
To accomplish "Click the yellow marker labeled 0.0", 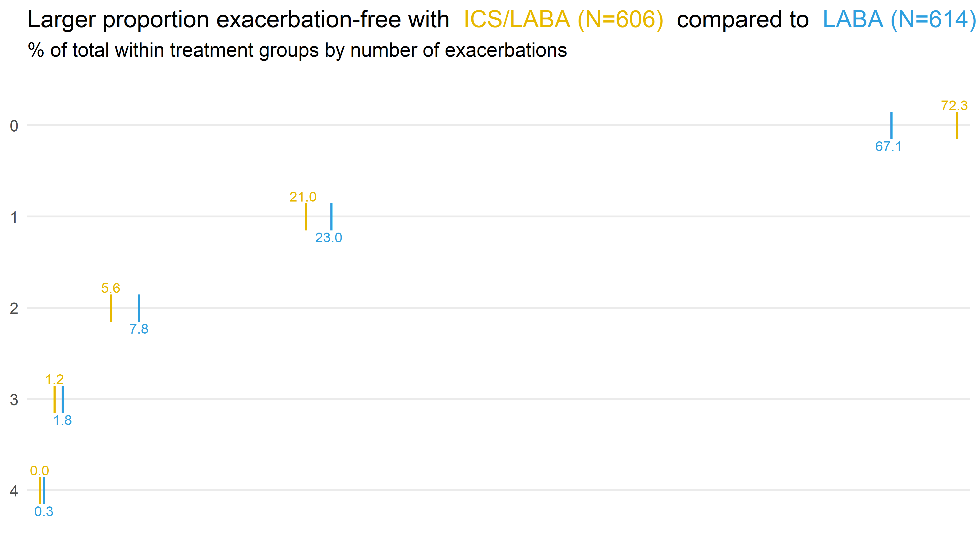I will coord(40,490).
